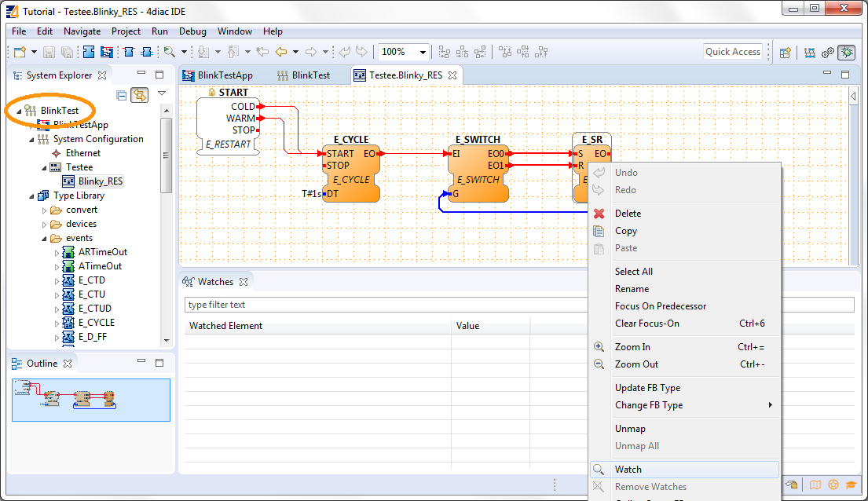This screenshot has width=868, height=501.
Task: Click the Open Perspective icon
Action: 785,53
